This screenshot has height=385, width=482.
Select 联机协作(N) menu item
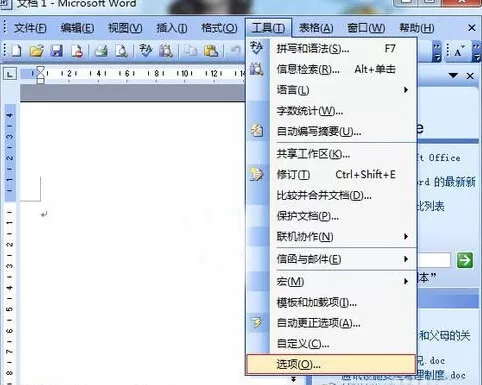pyautogui.click(x=331, y=237)
